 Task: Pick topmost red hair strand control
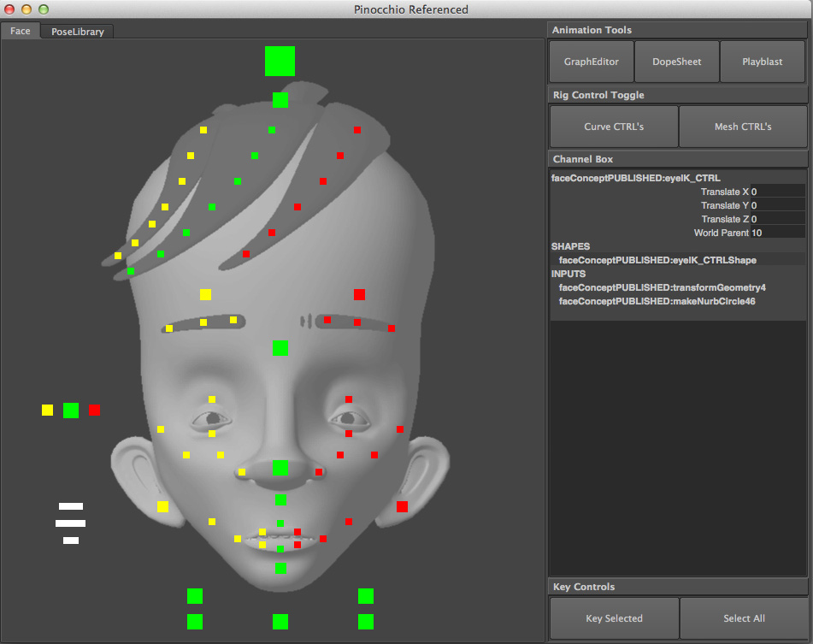pos(357,130)
